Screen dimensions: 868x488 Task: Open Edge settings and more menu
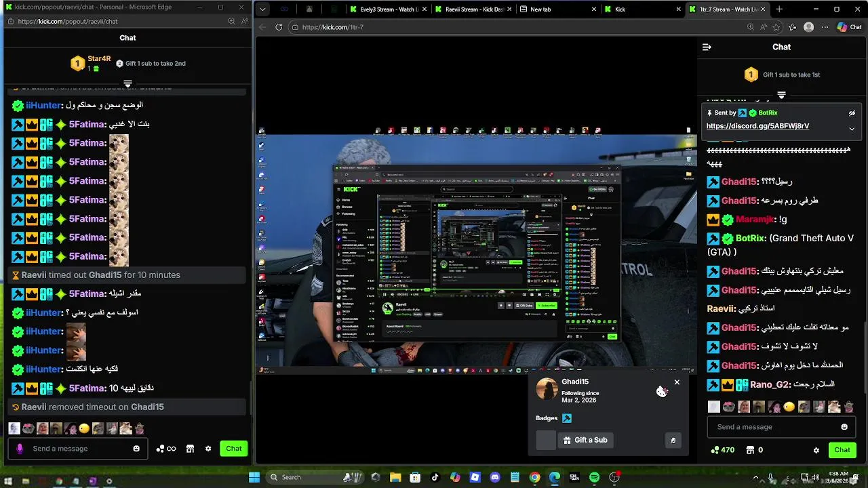point(825,27)
